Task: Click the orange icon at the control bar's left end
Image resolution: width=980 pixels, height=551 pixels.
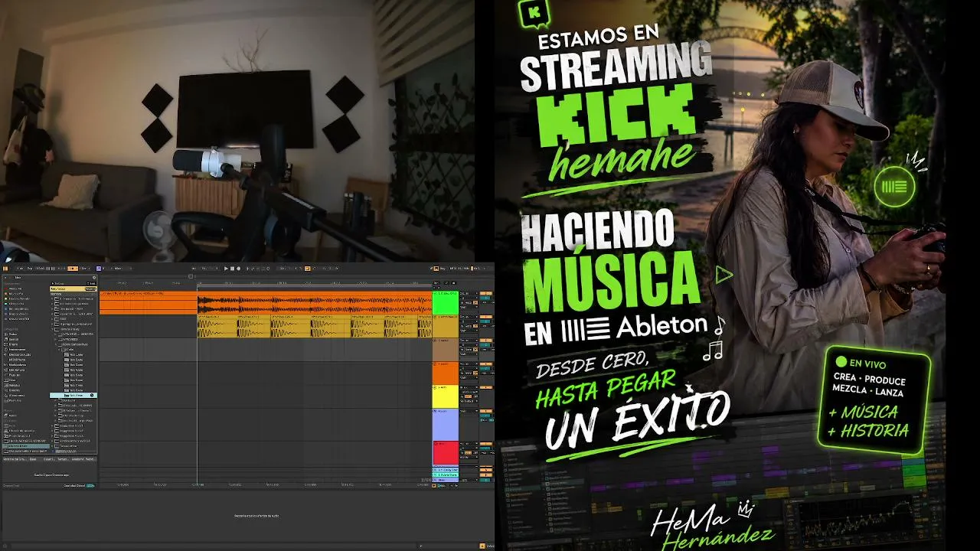Action: point(5,269)
